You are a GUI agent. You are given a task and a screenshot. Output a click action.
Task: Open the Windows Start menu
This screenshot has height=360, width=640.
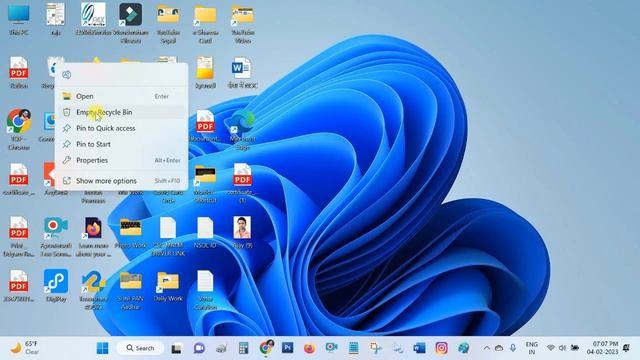102,348
